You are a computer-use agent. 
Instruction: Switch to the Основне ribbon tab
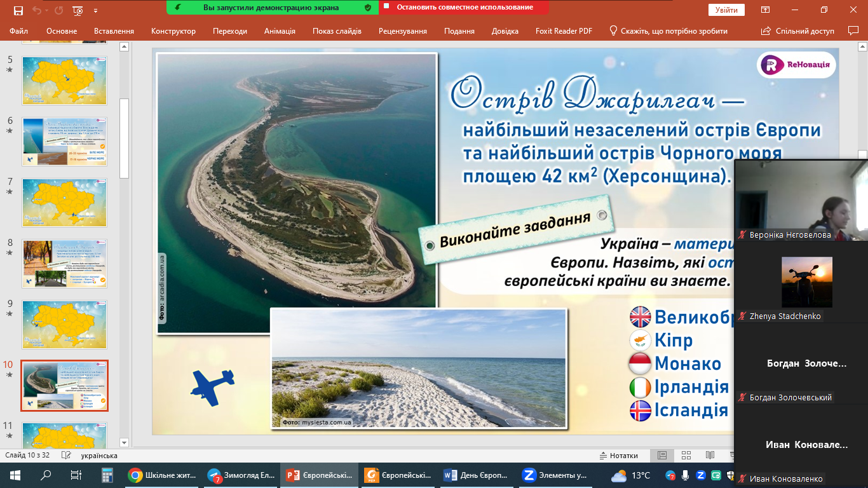click(62, 30)
